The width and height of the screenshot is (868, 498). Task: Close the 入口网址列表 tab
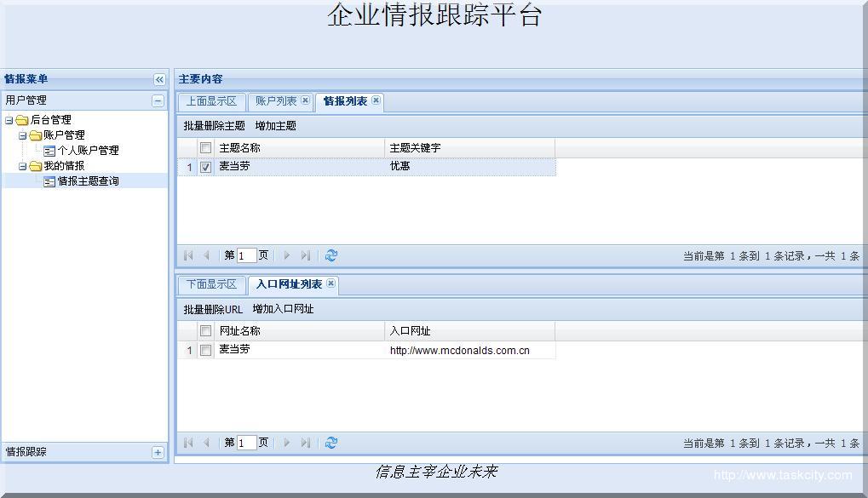click(331, 283)
